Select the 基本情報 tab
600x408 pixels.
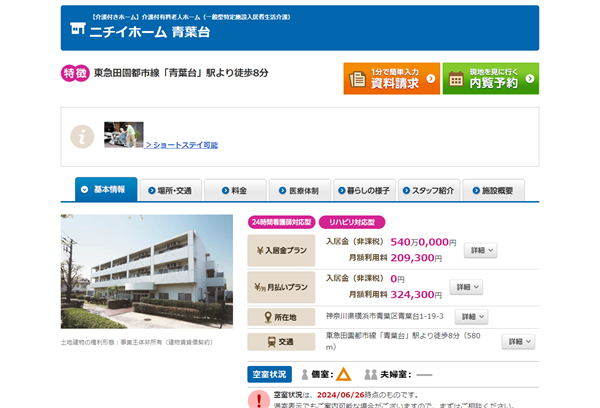pyautogui.click(x=106, y=189)
